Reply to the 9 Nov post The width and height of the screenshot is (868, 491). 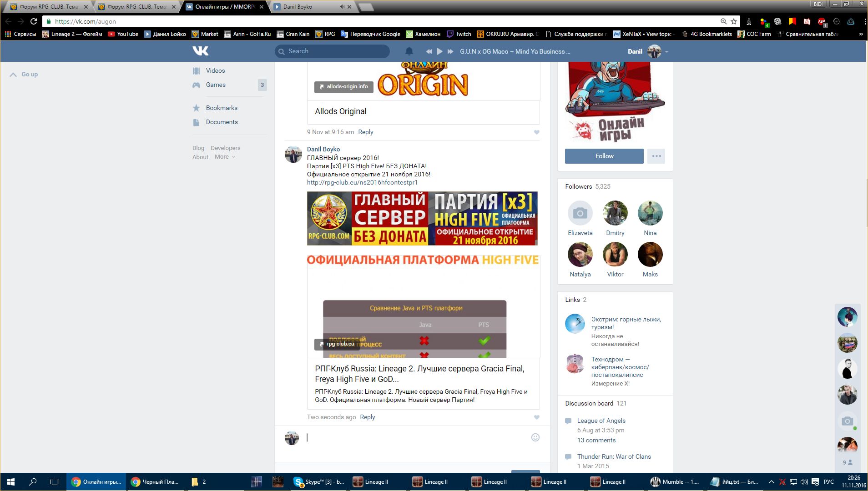[366, 132]
